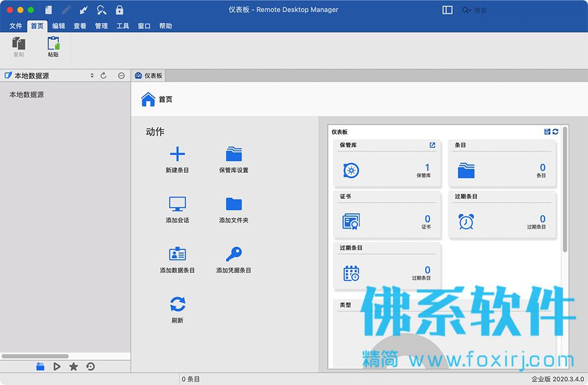The image size is (588, 385).
Task: Select the 添加文件夹 folder icon
Action: [x=234, y=204]
